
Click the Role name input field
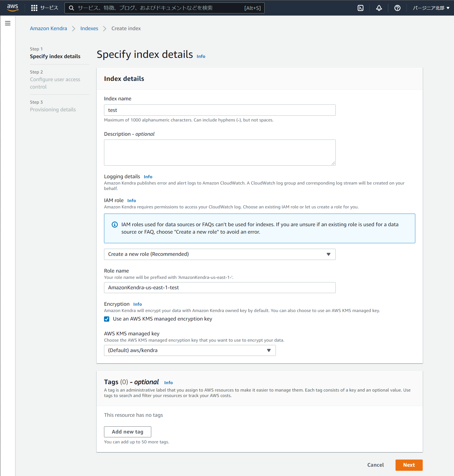[x=220, y=288]
